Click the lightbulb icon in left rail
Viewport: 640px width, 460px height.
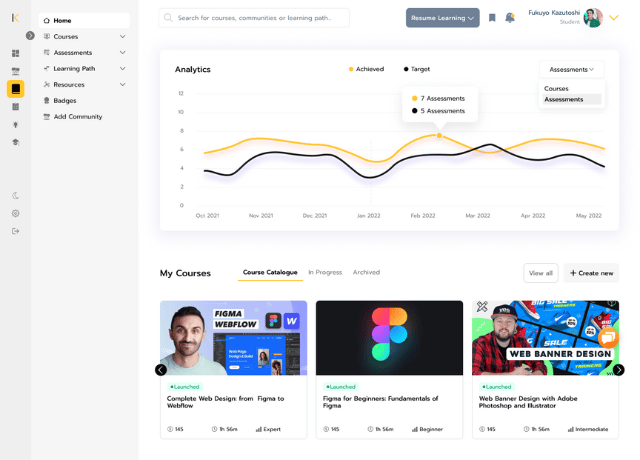click(16, 124)
